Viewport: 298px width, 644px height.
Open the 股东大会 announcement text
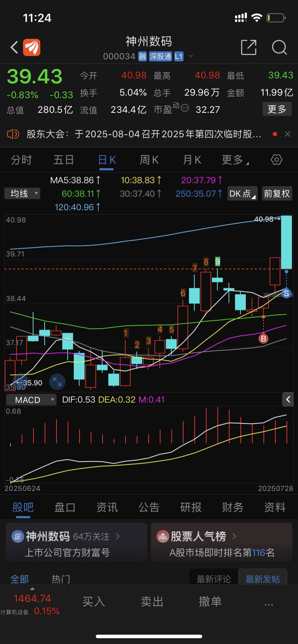click(144, 134)
